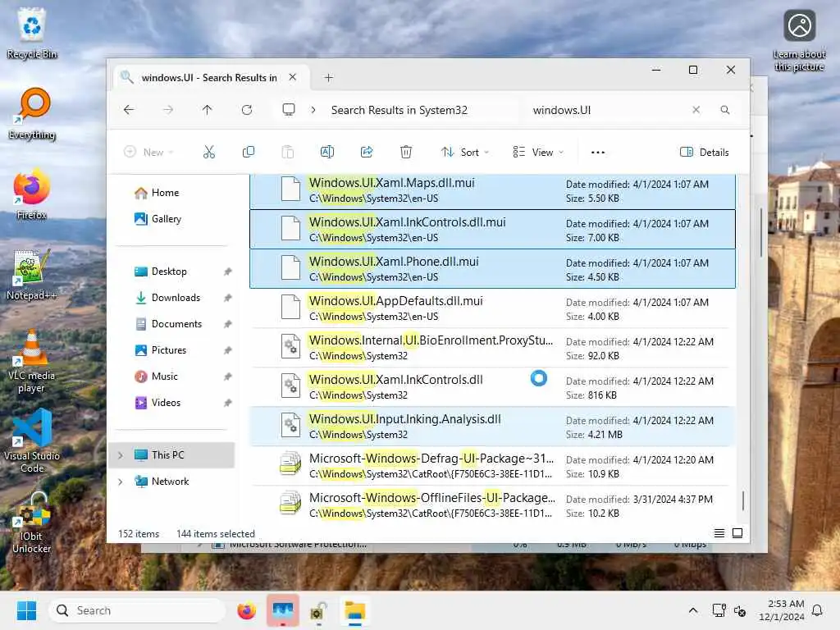Clear the windows.UI search text
840x630 pixels.
(x=696, y=110)
